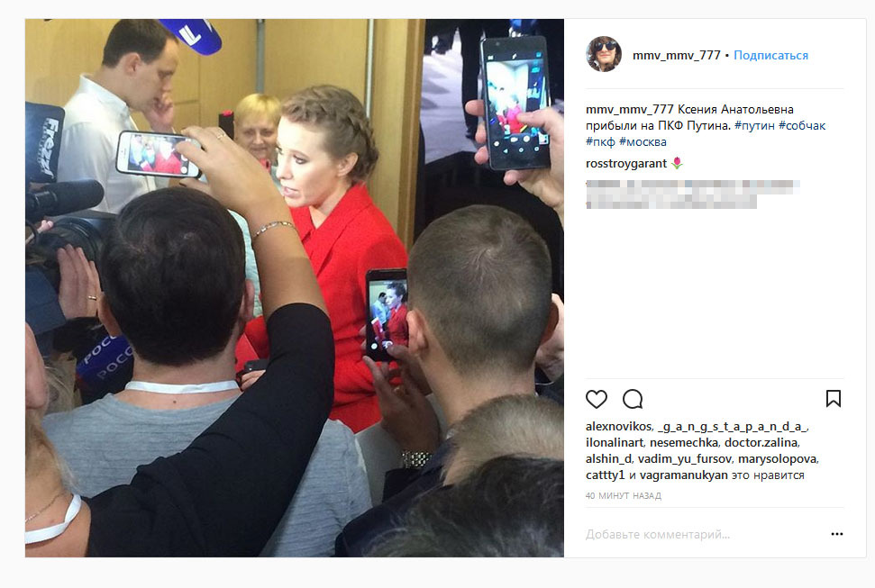Follow via the Подписаться link
This screenshot has height=588, width=875.
coord(770,55)
